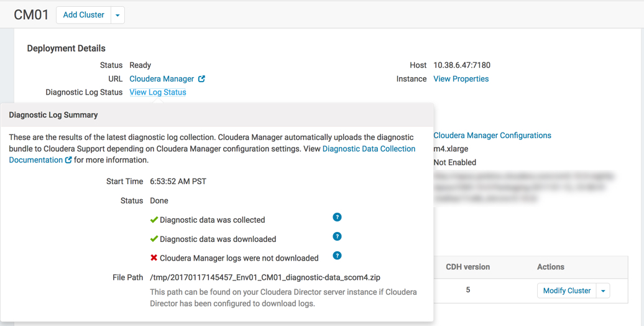Screen dimensions: 644x326
Task: Expand the Modify Cluster dropdown caret
Action: 603,291
